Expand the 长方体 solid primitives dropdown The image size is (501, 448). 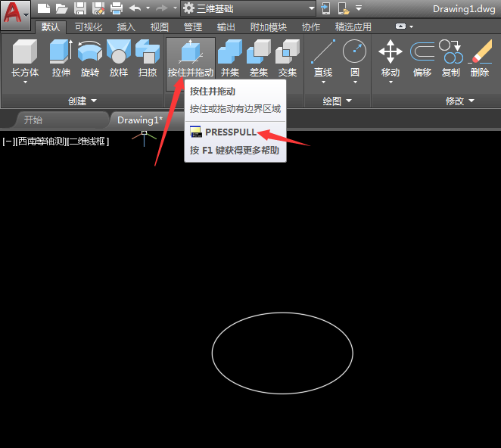coord(25,82)
